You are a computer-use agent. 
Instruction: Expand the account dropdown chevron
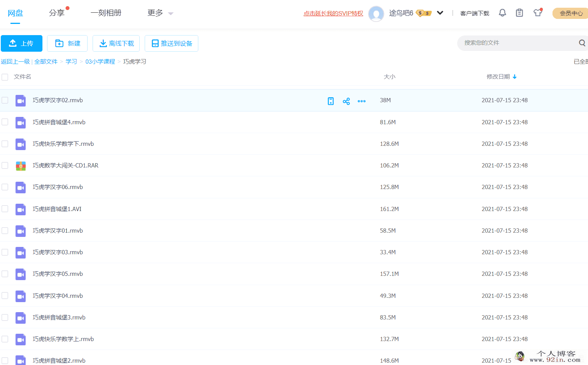click(x=440, y=13)
